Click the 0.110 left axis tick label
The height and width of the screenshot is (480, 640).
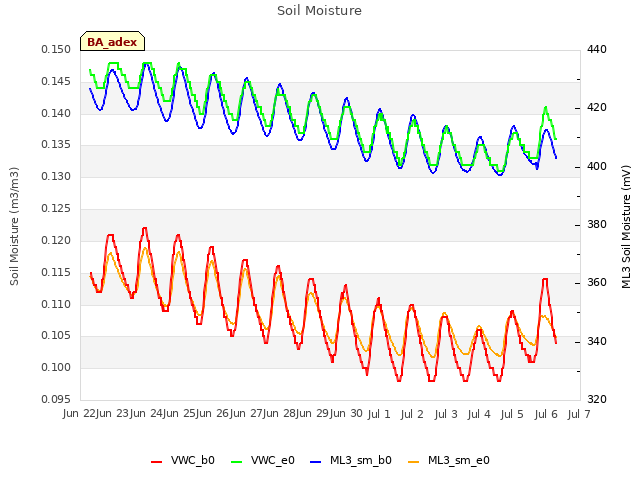click(56, 304)
